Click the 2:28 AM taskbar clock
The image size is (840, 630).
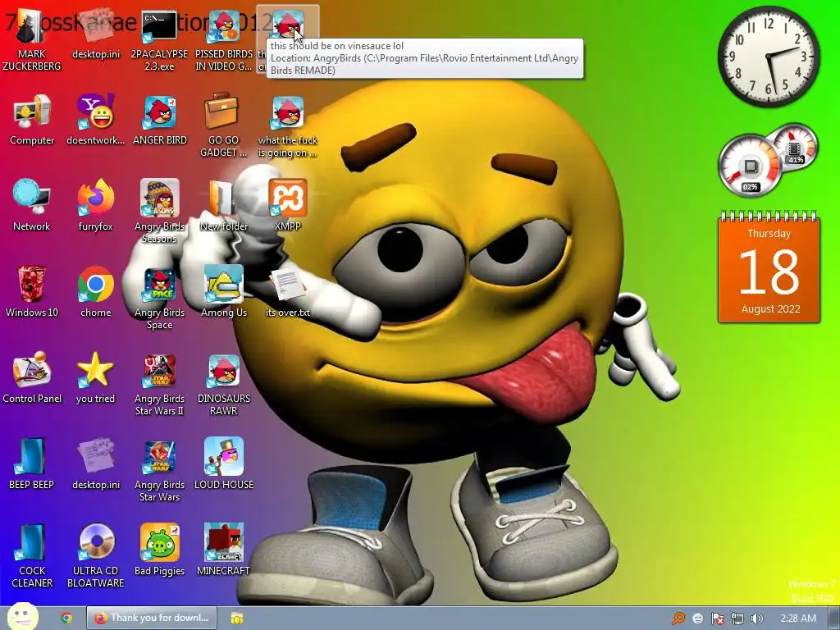click(x=798, y=619)
